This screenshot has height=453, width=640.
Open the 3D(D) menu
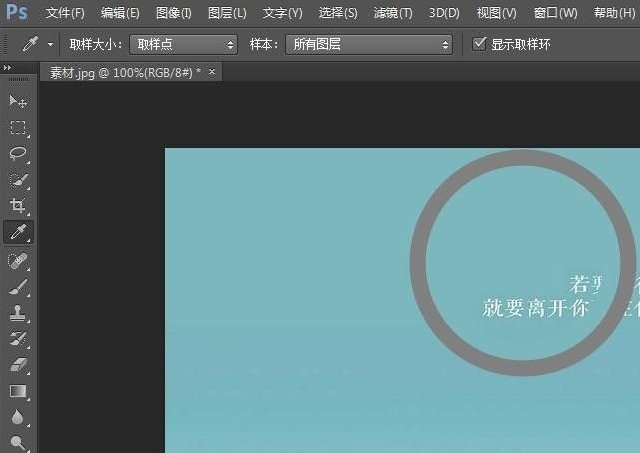444,13
